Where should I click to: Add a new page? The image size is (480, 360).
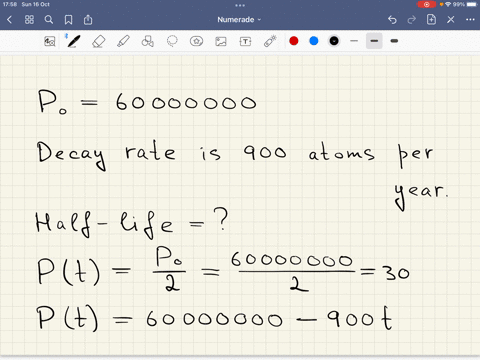pyautogui.click(x=431, y=20)
